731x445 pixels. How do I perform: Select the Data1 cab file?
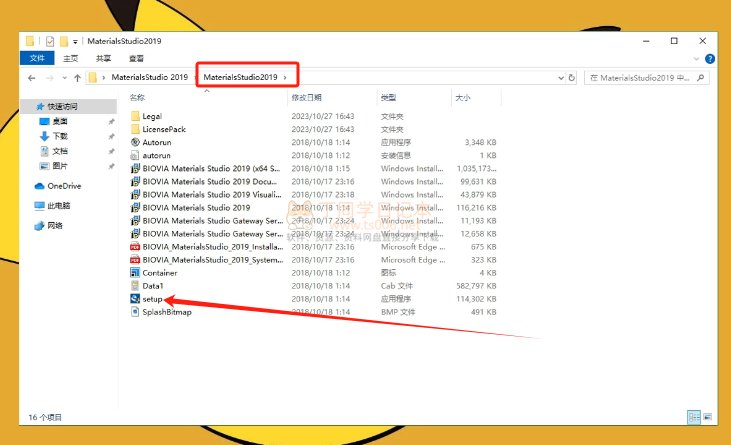pos(152,285)
